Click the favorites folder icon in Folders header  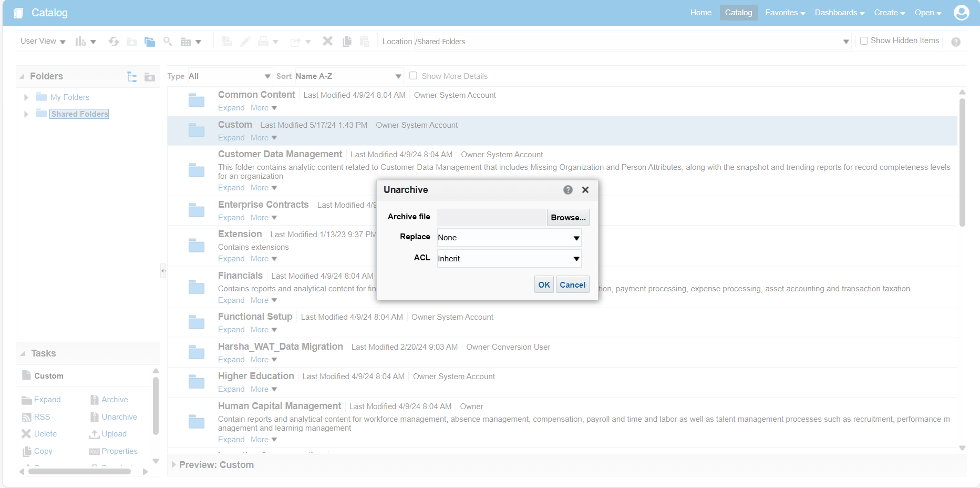pyautogui.click(x=150, y=77)
